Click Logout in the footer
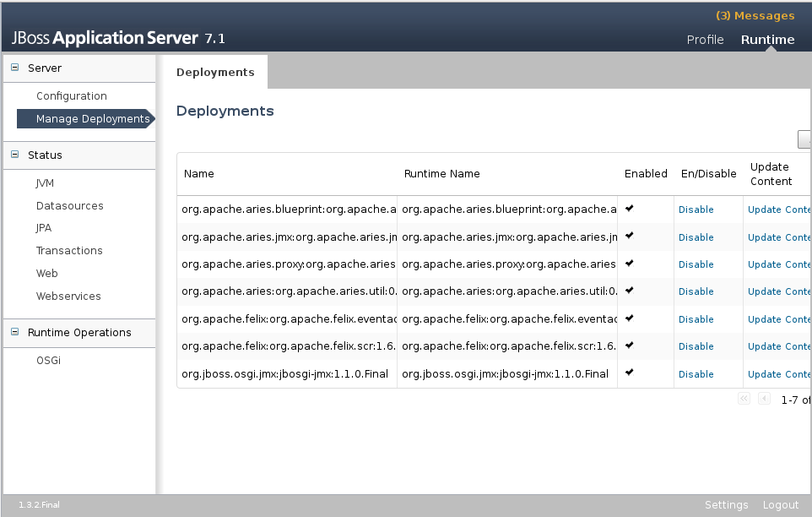Viewport: 812px width, 517px height. tap(780, 505)
